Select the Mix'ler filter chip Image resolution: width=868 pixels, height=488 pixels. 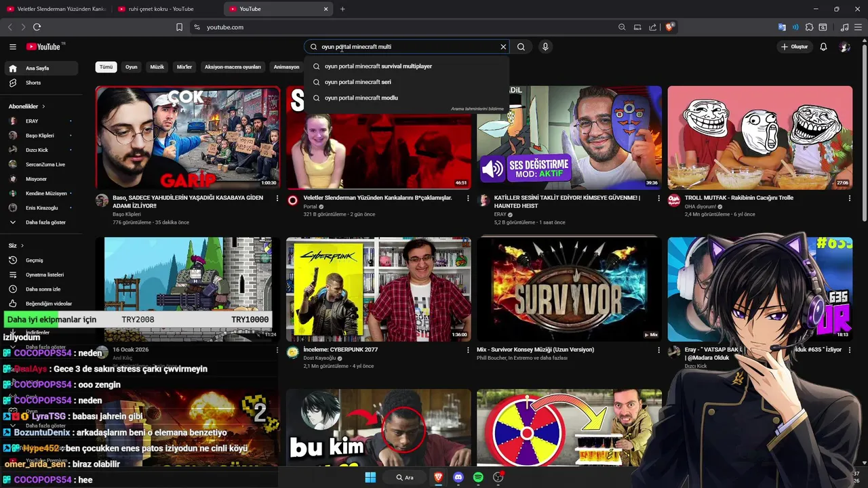click(x=184, y=67)
